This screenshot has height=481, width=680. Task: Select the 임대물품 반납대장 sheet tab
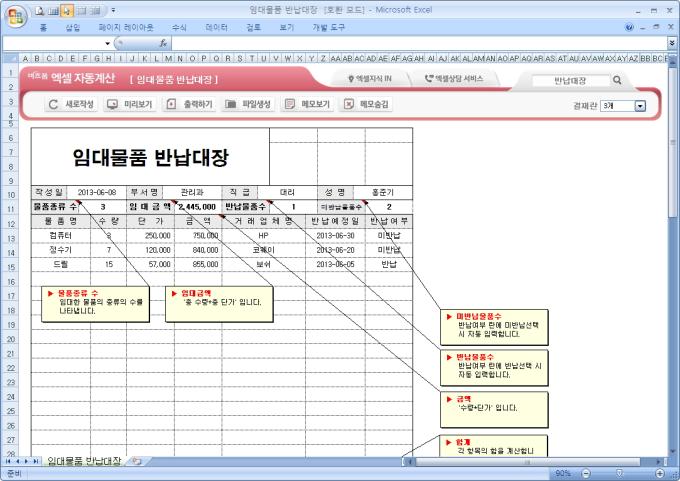(x=84, y=461)
